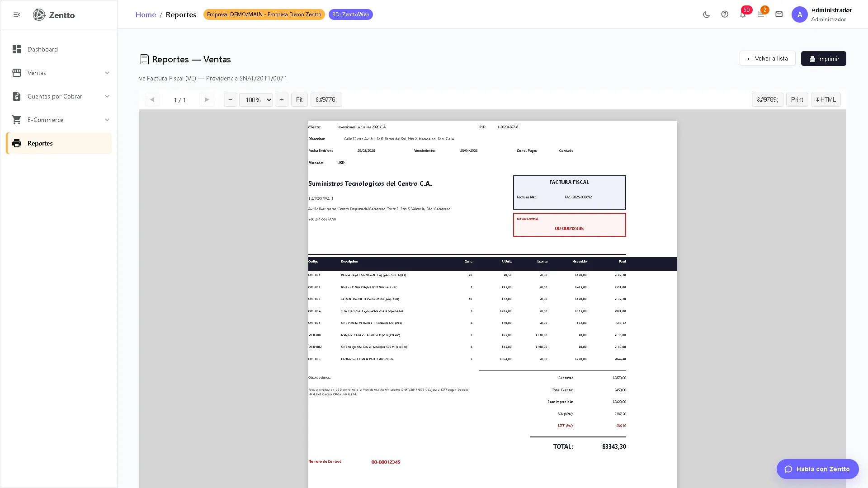The width and height of the screenshot is (868, 488).
Task: Click the FACTURA FISCAL title
Action: [x=569, y=182]
